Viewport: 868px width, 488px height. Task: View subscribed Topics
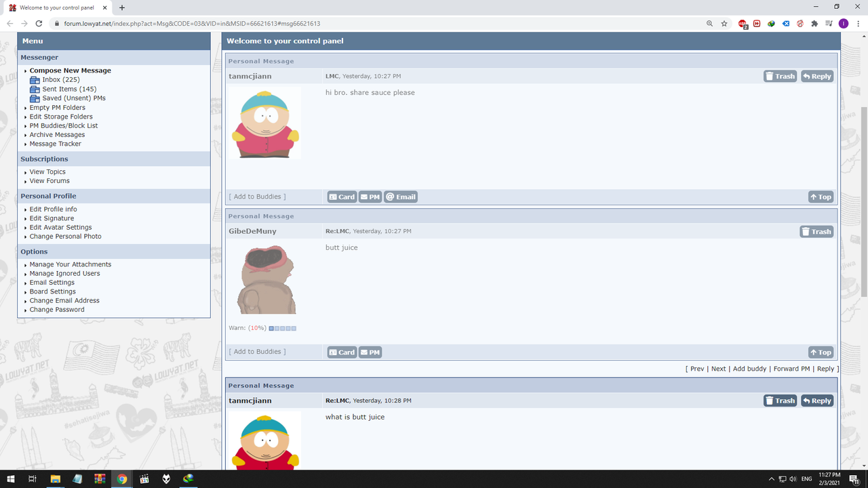coord(47,172)
